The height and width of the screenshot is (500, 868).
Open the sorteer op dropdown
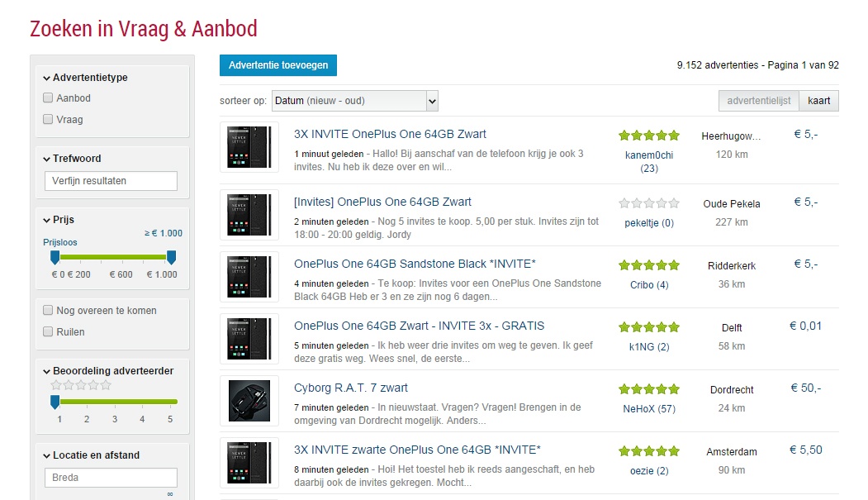355,101
